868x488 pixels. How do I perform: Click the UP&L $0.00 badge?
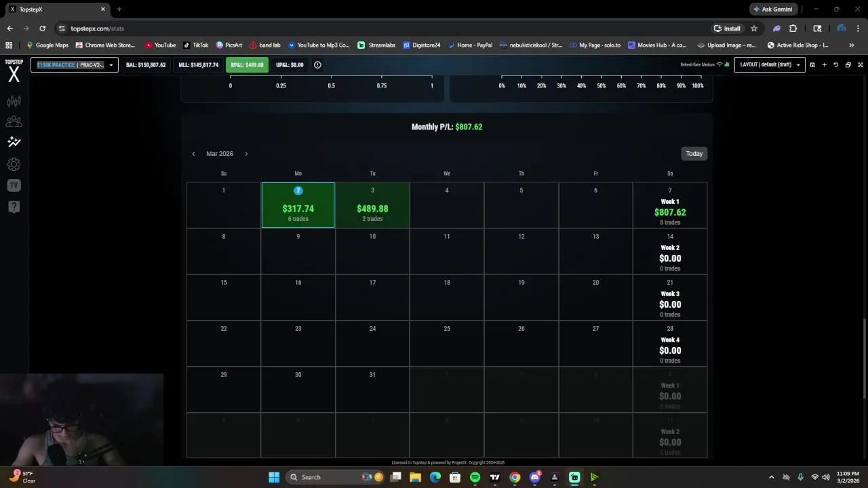290,65
